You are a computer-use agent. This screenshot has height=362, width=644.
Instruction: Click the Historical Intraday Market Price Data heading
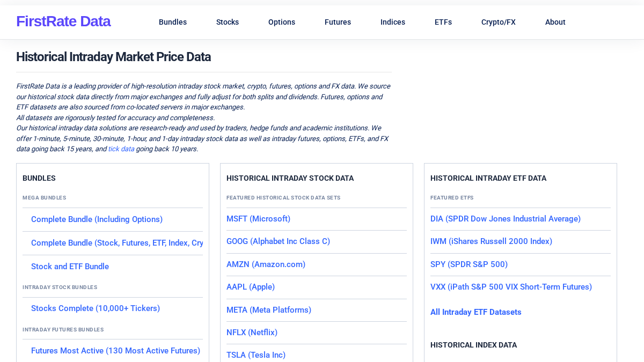[113, 57]
